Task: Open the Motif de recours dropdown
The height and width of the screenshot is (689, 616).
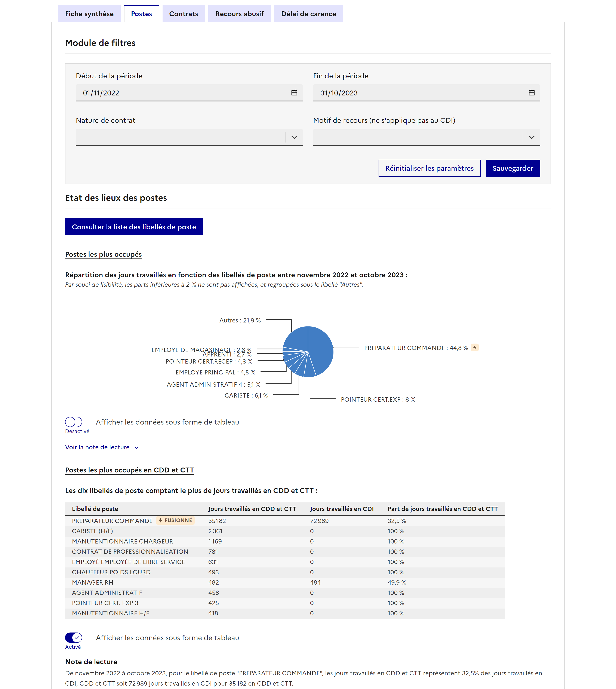Action: tap(426, 137)
